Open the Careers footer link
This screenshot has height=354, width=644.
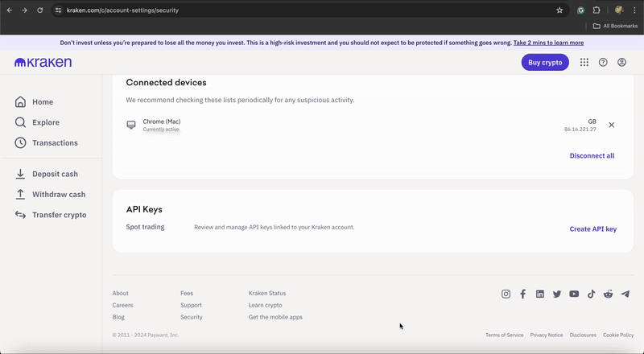point(122,305)
